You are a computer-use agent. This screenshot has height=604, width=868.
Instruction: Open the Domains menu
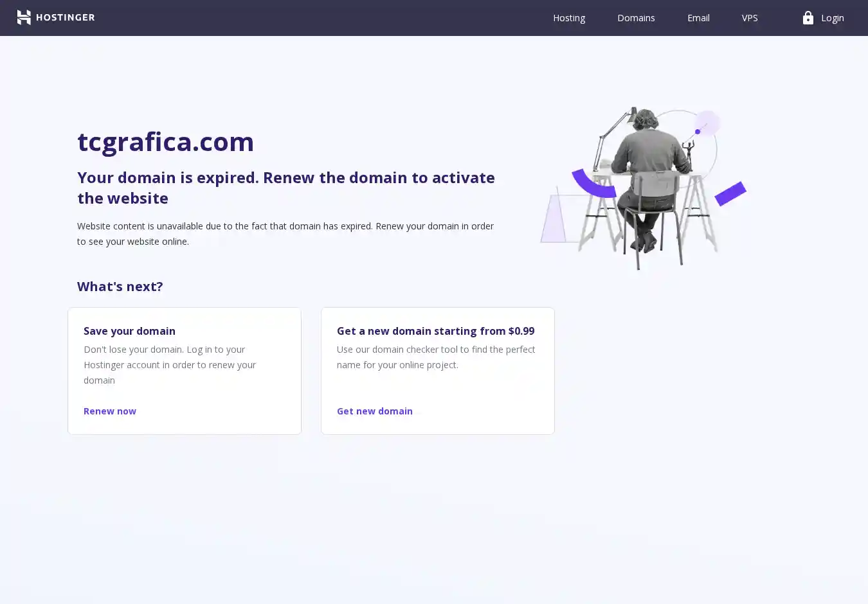(636, 18)
